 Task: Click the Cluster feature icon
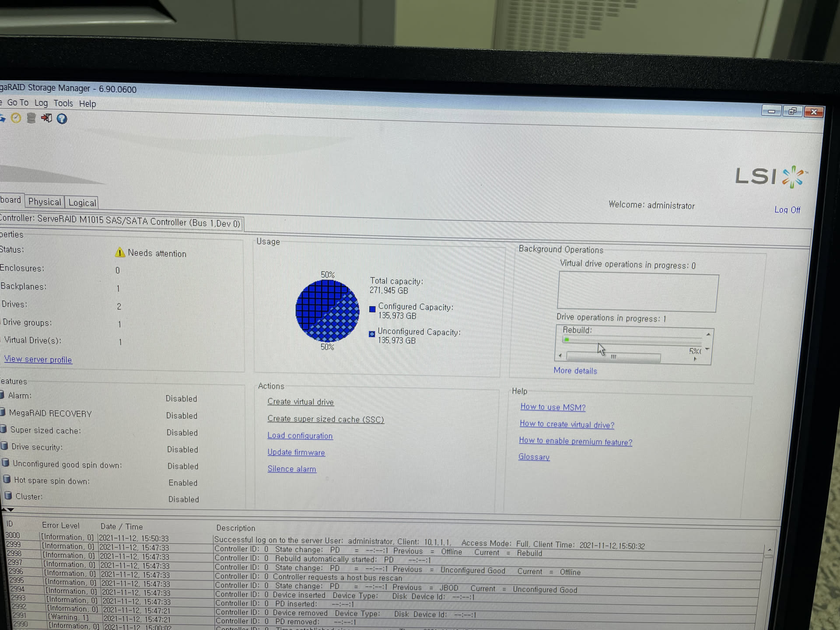[8, 496]
